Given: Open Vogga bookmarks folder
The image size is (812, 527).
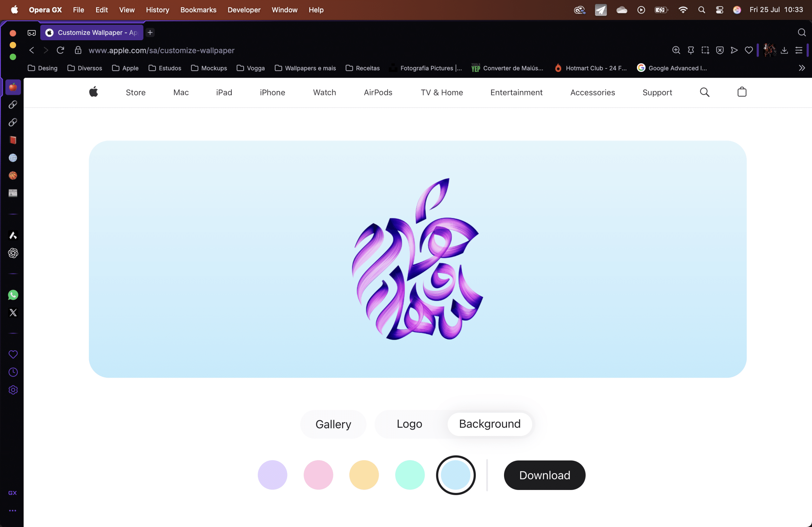Looking at the screenshot, I should tap(251, 68).
